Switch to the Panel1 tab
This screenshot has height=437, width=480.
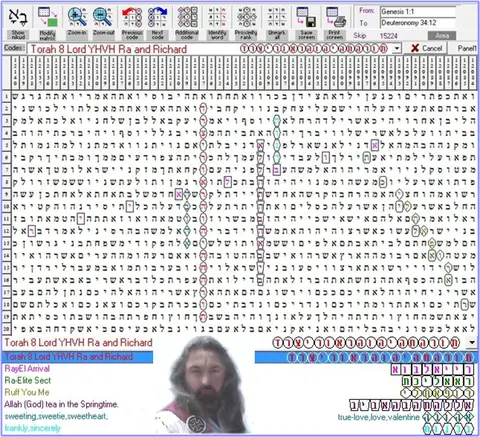[467, 48]
